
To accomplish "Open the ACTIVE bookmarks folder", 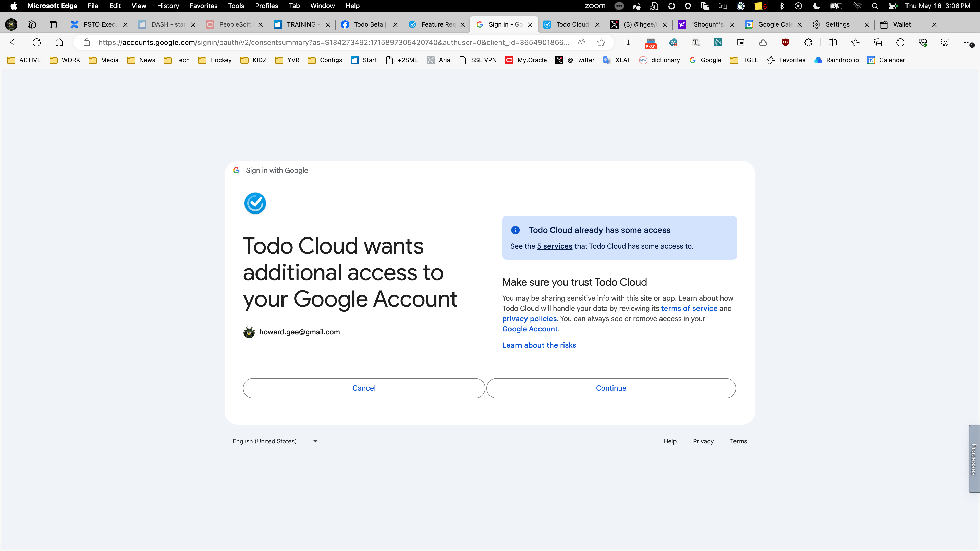I will (24, 60).
